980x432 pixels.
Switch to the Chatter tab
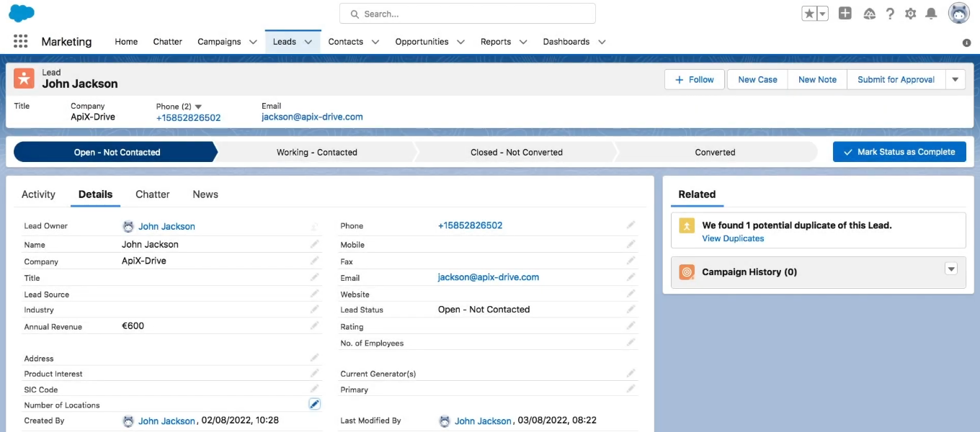[152, 194]
